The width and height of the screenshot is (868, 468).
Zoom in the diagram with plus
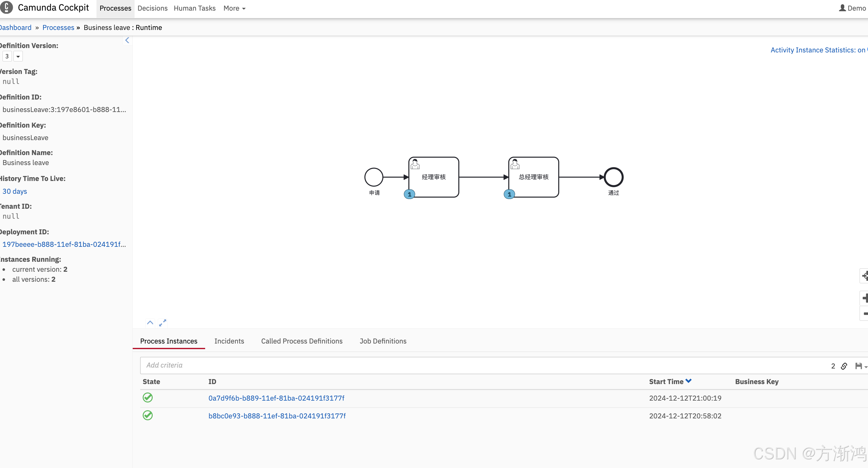point(864,298)
